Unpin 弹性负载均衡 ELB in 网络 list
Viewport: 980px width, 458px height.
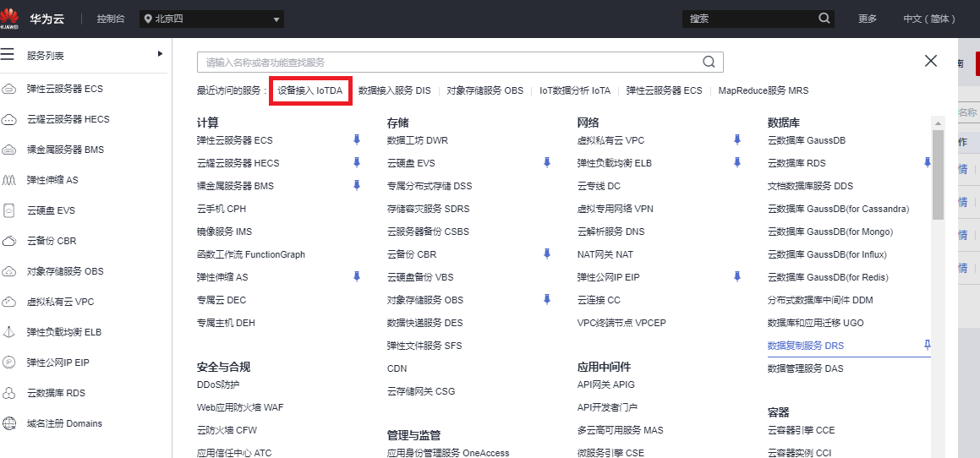pyautogui.click(x=737, y=162)
